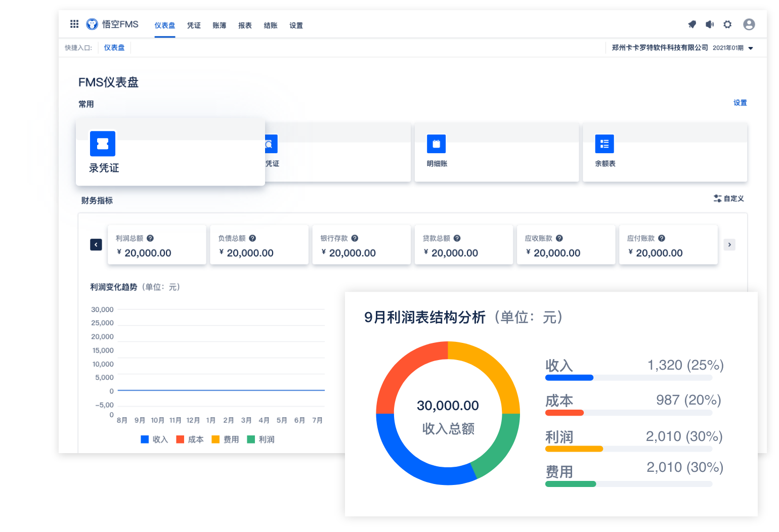Click the 自定义 button for indicators
This screenshot has height=532, width=779.
point(729,198)
